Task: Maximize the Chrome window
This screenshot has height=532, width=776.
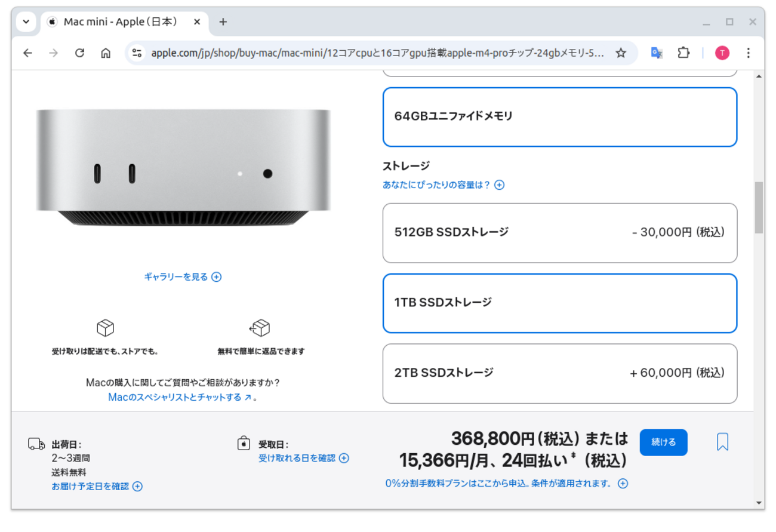Action: [x=729, y=22]
